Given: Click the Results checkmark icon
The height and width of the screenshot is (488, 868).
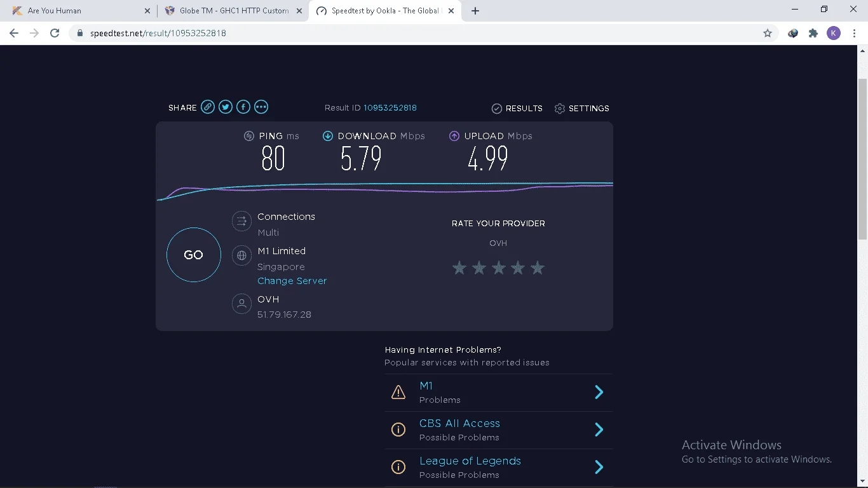Looking at the screenshot, I should coord(497,109).
